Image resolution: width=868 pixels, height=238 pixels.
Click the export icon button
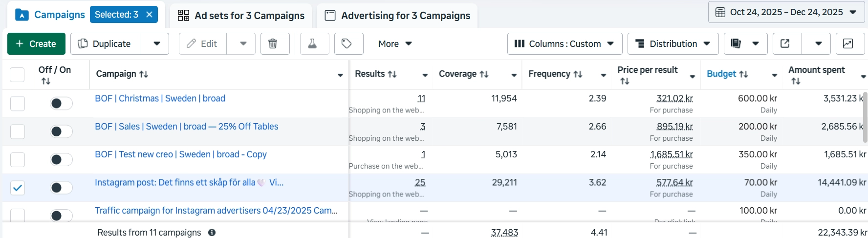click(785, 44)
